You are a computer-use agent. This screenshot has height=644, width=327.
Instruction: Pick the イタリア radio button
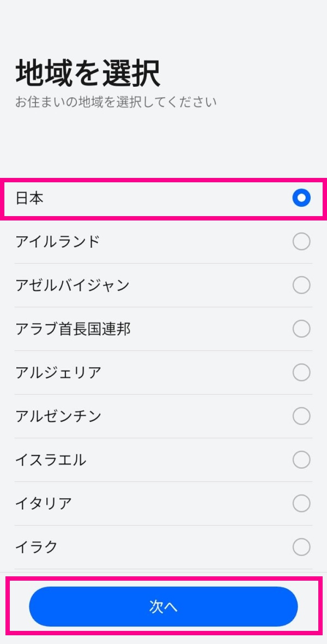coord(301,503)
